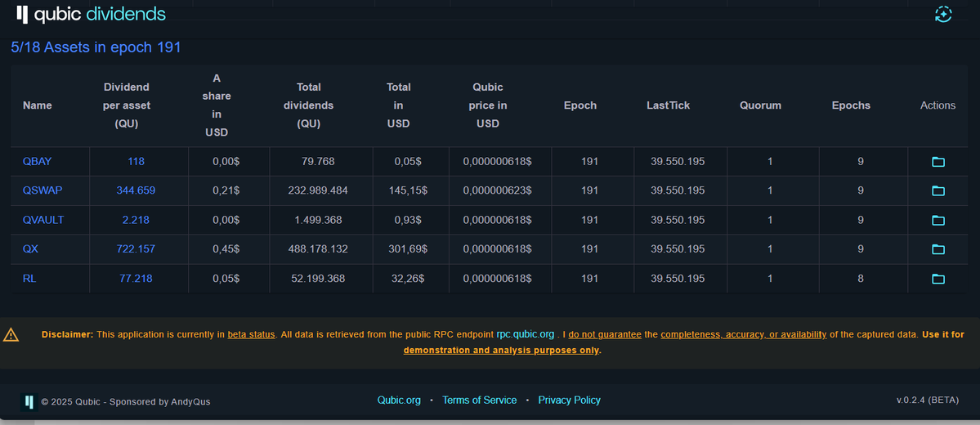Click the LastTick column header
980x425 pixels.
coord(668,105)
